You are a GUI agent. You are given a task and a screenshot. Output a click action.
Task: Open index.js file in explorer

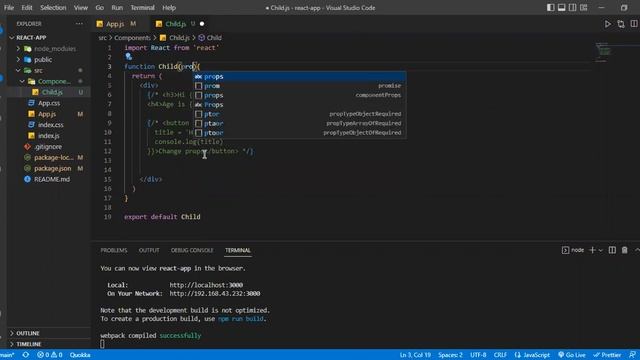(48, 136)
